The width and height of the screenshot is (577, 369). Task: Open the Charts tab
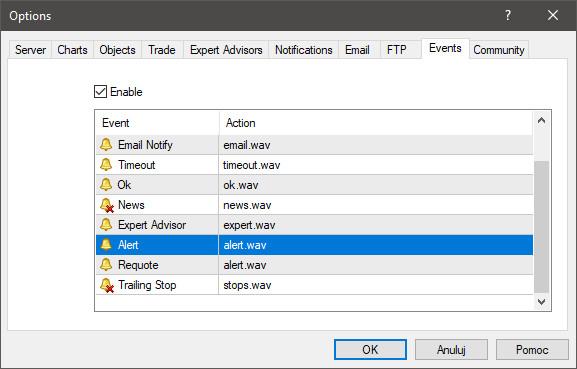click(72, 50)
